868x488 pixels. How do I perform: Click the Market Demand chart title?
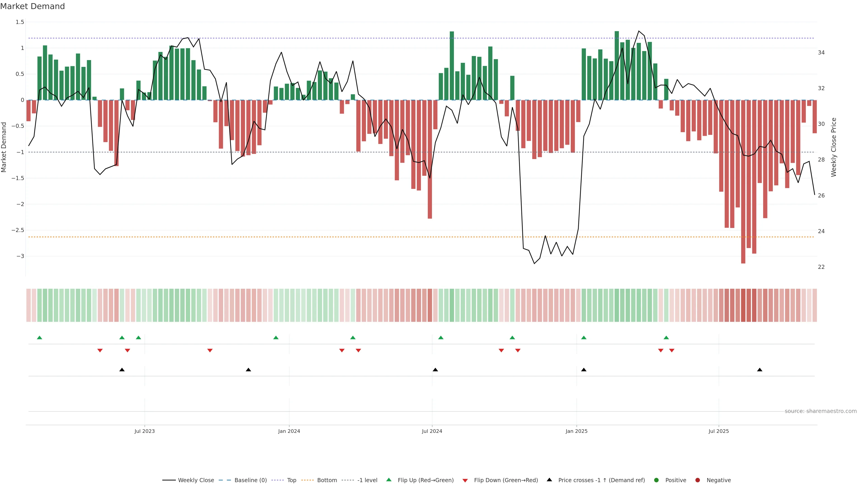pos(32,6)
